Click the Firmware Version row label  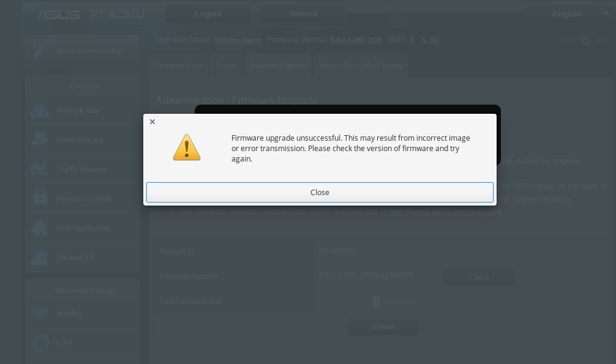pos(188,277)
